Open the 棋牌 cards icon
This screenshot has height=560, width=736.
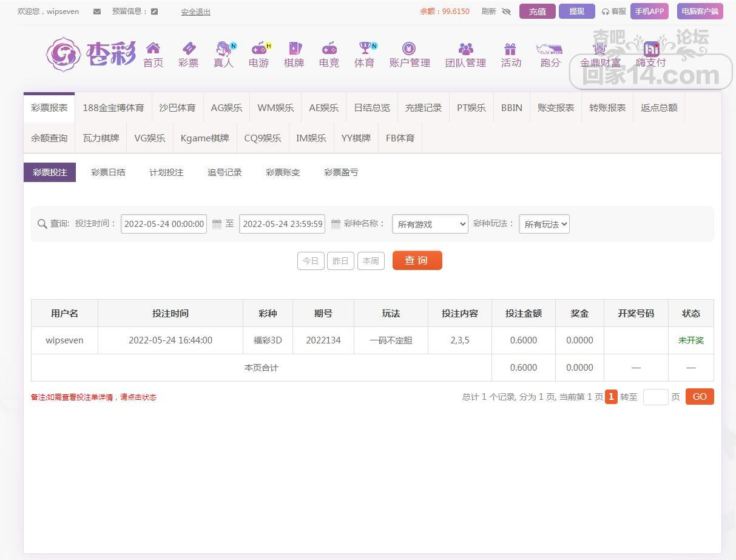tap(294, 48)
